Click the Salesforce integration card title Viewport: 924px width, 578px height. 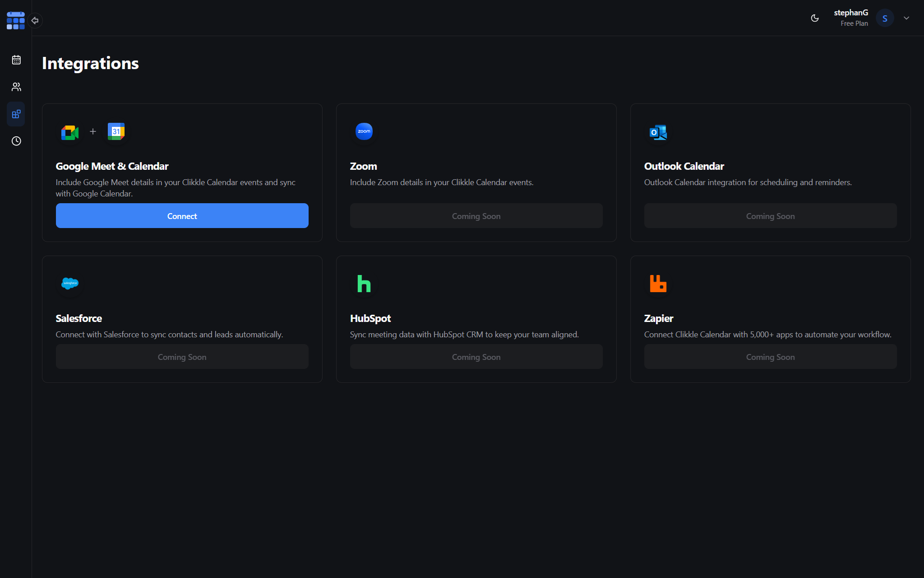pyautogui.click(x=79, y=318)
